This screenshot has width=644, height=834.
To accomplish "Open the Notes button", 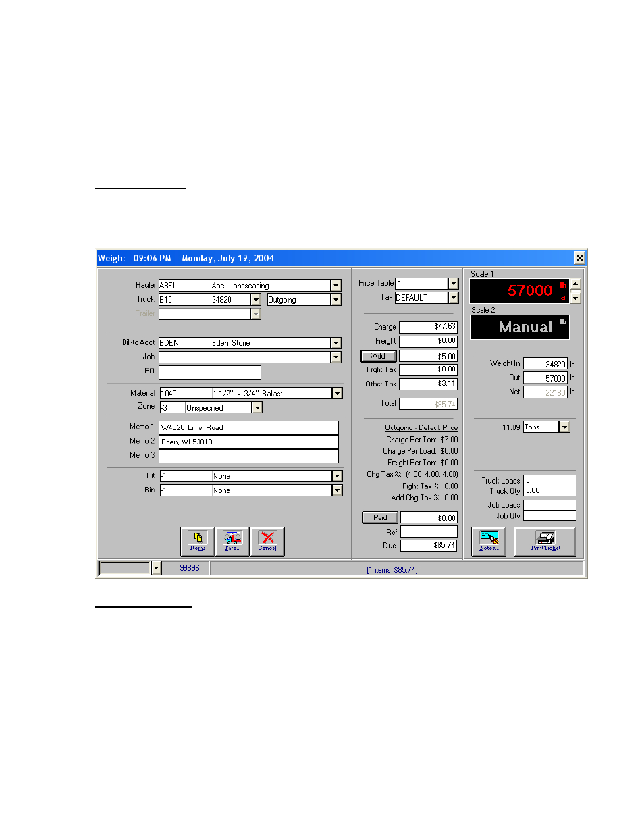I will pos(488,542).
